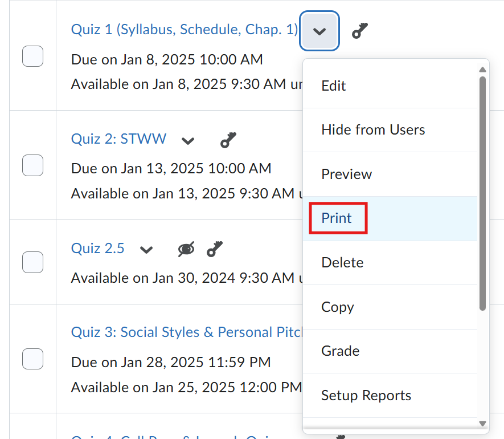Screen dimensions: 504x439
Task: Open the actions dropdown for Quiz 1
Action: (319, 30)
